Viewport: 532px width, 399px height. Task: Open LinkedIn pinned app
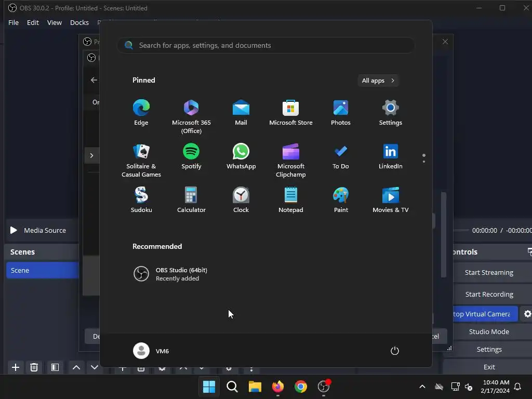(x=391, y=156)
